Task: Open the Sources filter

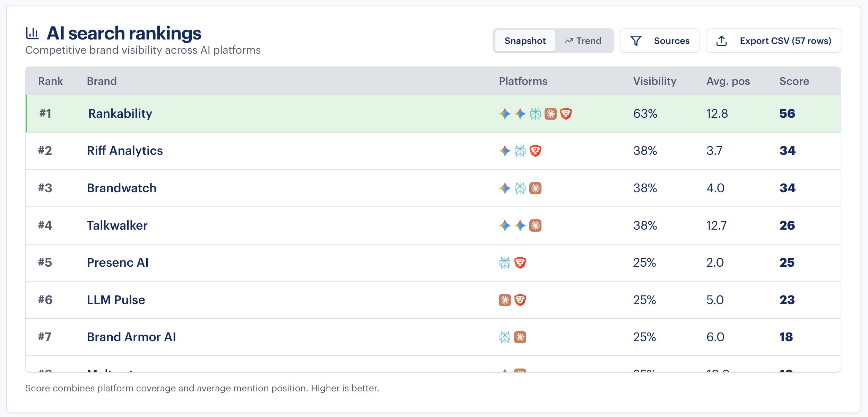Action: pyautogui.click(x=659, y=41)
